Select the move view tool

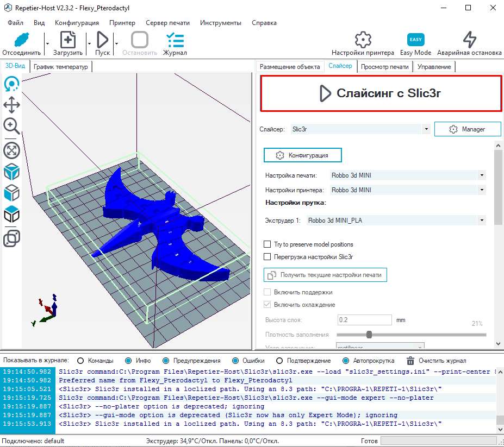tap(11, 105)
